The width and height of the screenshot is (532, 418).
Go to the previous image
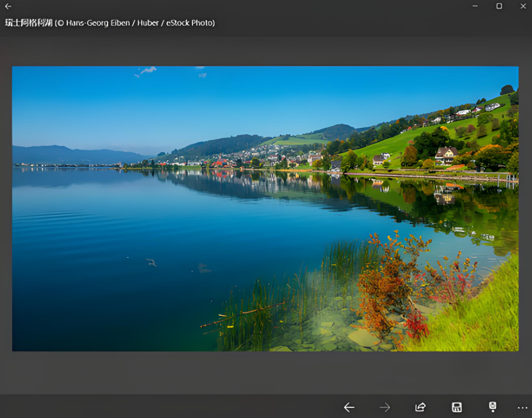tap(349, 407)
